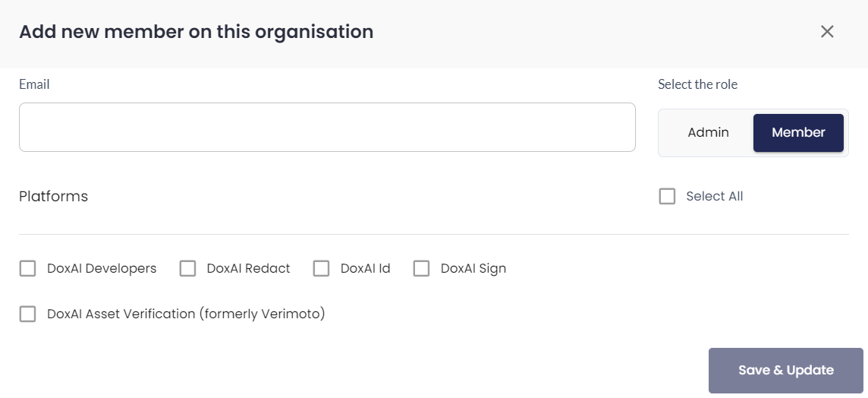Choose the Admin role option
Screen dimensions: 868x398
pos(708,133)
